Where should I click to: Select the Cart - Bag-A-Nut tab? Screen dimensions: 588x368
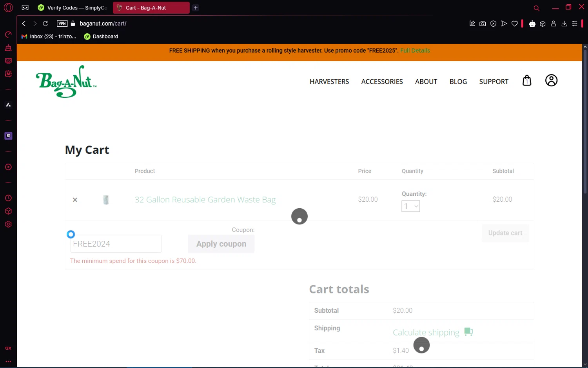[x=151, y=8]
